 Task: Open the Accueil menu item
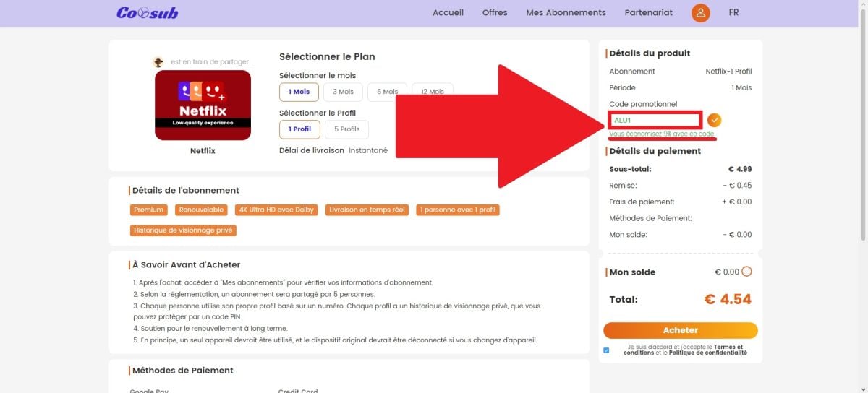tap(448, 12)
